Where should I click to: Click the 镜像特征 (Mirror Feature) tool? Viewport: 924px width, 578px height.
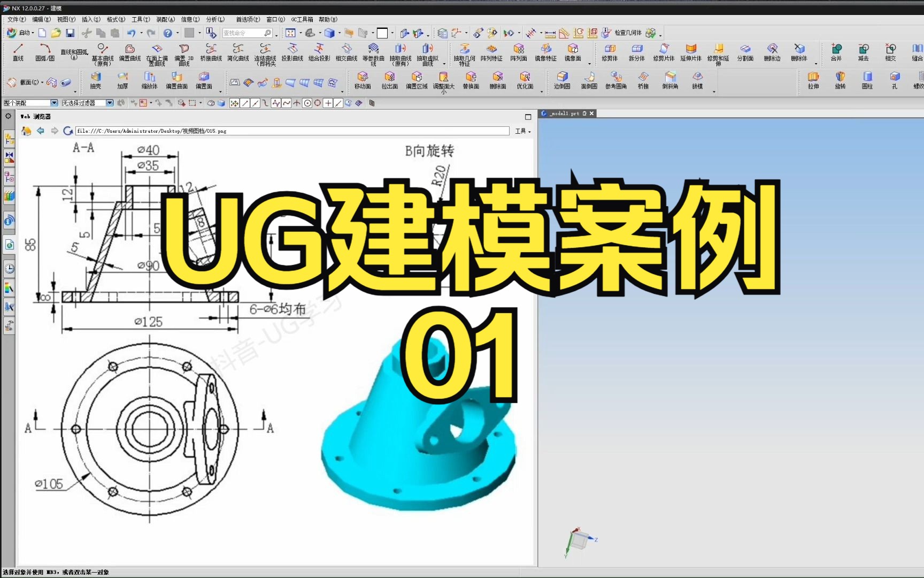tap(546, 51)
